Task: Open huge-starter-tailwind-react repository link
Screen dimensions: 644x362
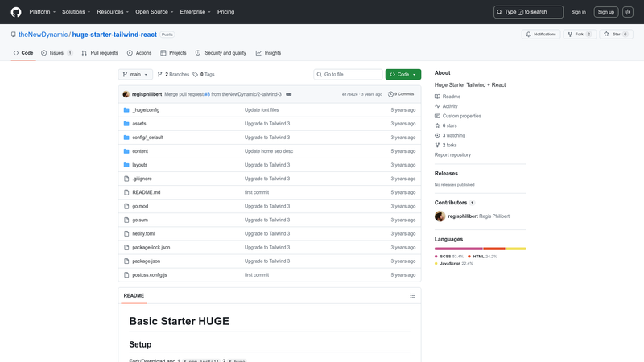Action: [114, 35]
